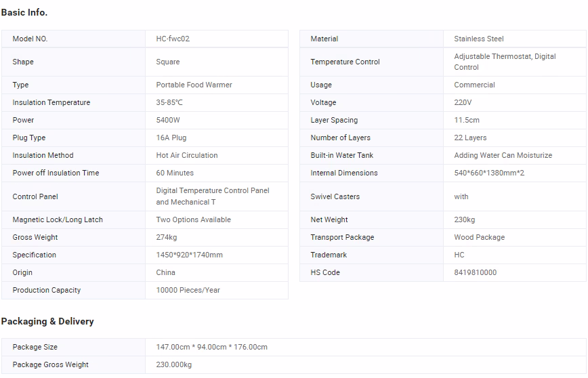Select the 5400W power value
The height and width of the screenshot is (378, 588).
168,120
